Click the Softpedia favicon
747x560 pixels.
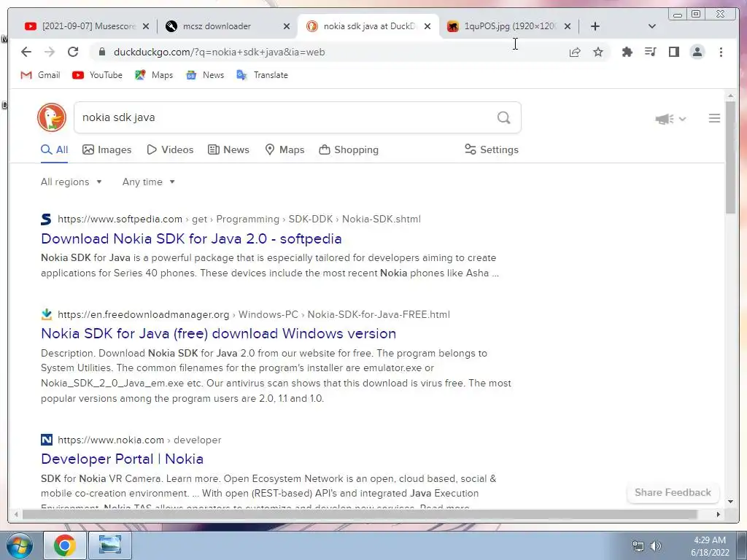click(x=46, y=219)
